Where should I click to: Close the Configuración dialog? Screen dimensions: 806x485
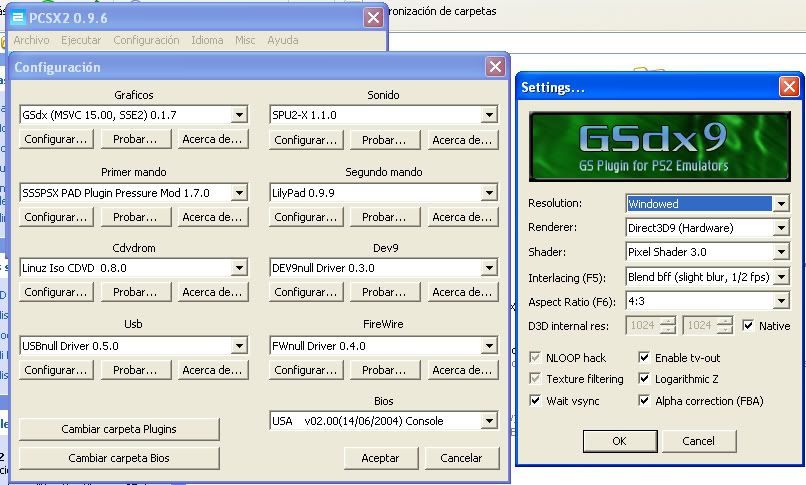click(x=496, y=66)
